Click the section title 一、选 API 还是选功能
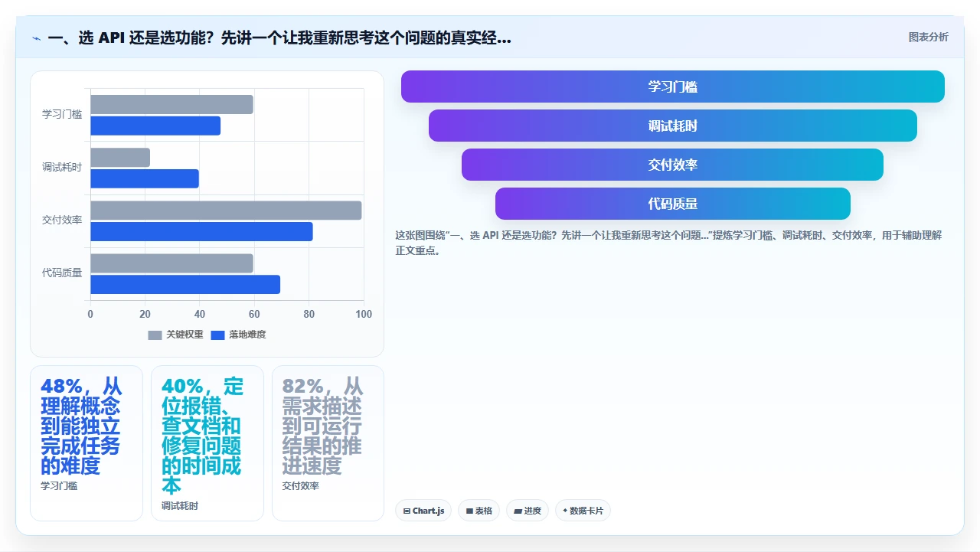The width and height of the screenshot is (980, 552). tap(279, 38)
